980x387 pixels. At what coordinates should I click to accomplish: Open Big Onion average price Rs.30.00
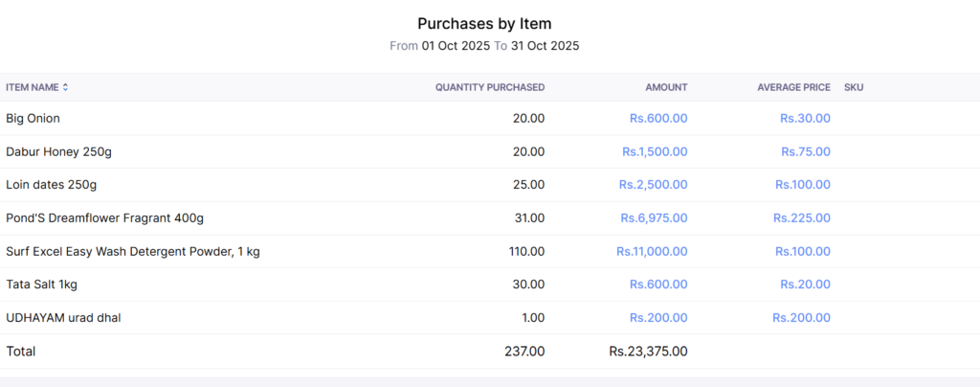[805, 119]
